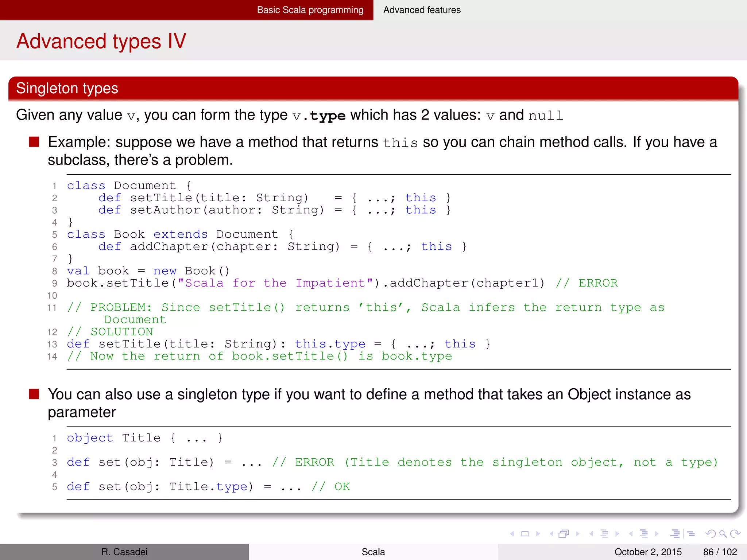Click the // PROBLEM comment line
The height and width of the screenshot is (560, 747).
pos(366,314)
